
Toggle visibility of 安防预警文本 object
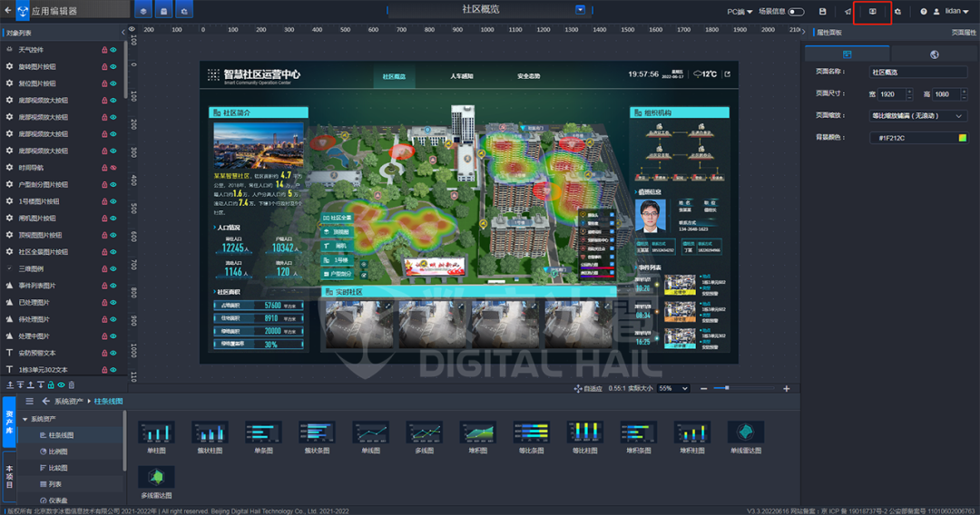113,353
